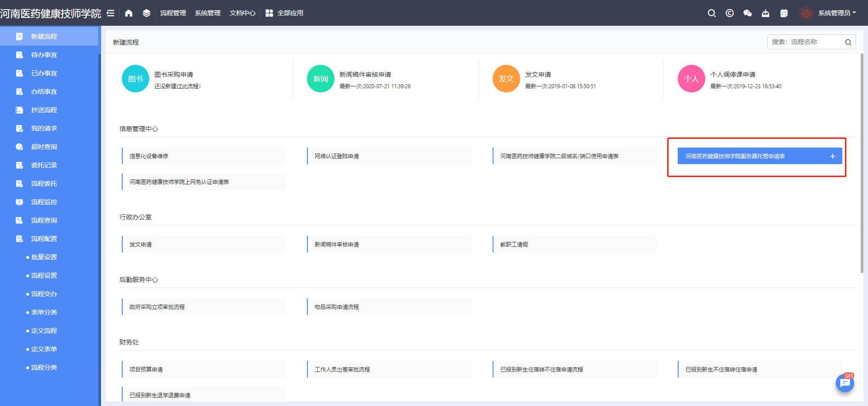Open the 教职工请假 workflow

tap(574, 244)
